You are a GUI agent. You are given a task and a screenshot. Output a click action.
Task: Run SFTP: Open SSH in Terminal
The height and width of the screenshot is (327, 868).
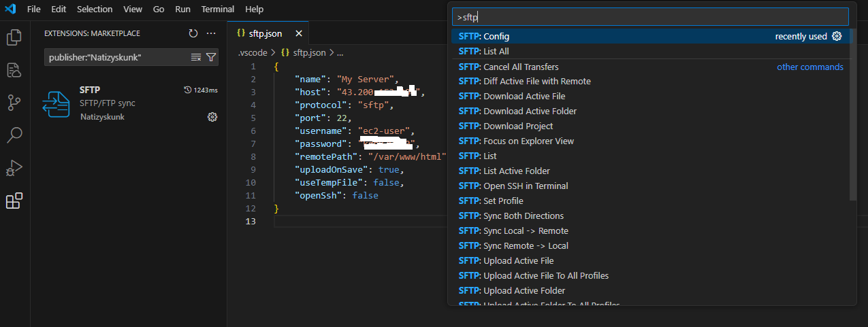[x=650, y=186]
